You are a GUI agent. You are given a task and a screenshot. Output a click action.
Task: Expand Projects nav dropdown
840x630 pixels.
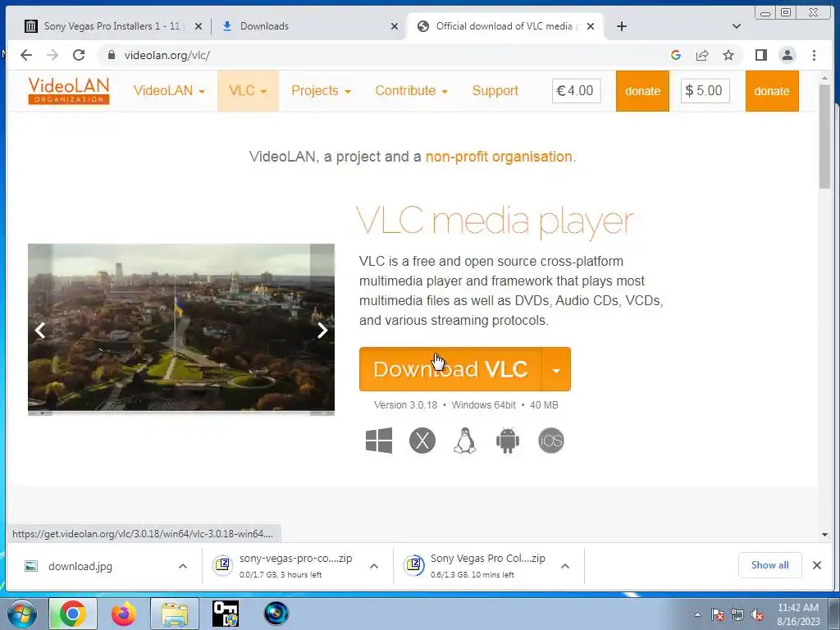pos(321,90)
